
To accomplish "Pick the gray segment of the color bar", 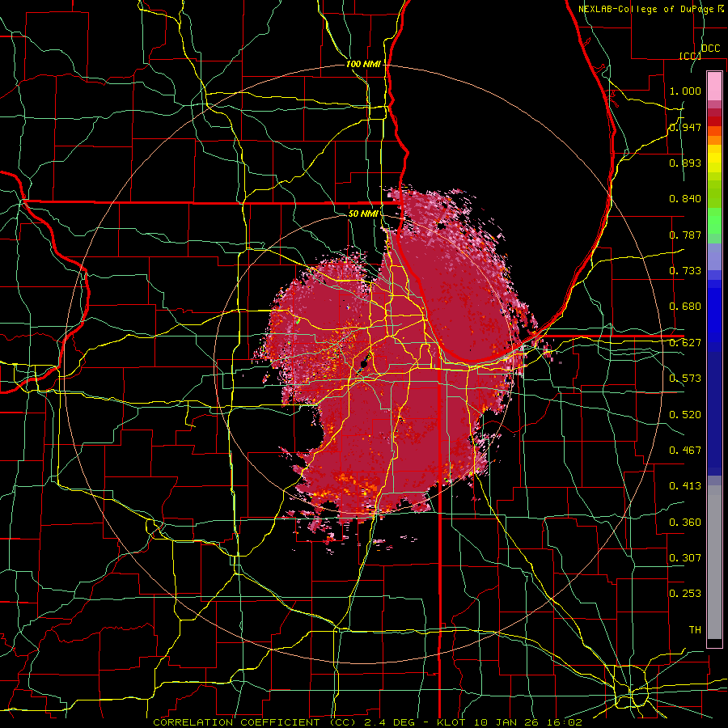I will coord(714,562).
